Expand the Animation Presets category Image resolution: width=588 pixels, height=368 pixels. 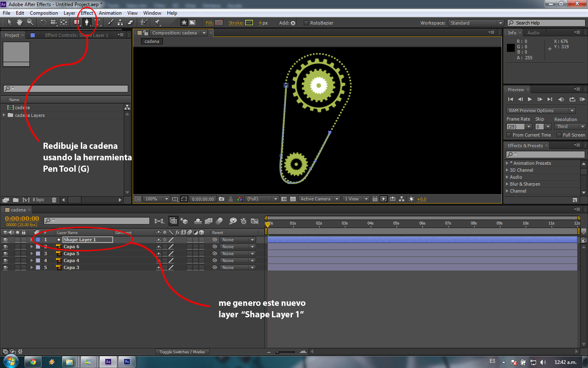coord(507,163)
